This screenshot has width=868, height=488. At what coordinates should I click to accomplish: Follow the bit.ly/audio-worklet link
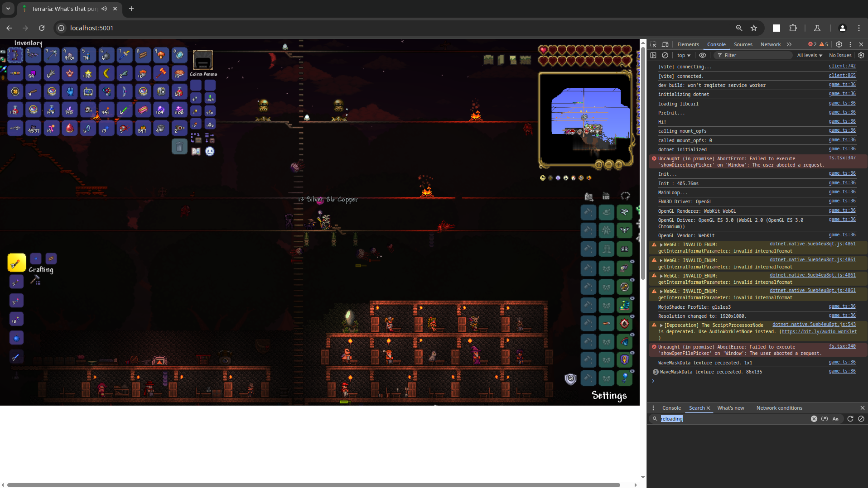pyautogui.click(x=819, y=332)
